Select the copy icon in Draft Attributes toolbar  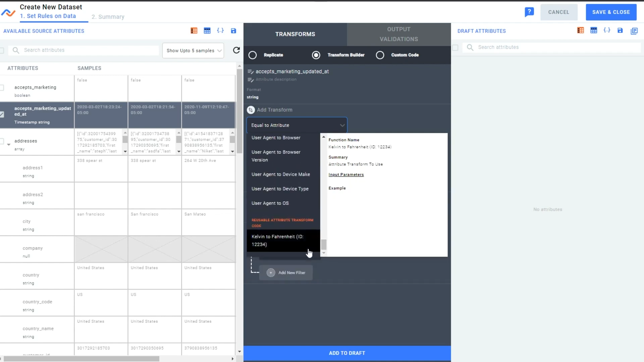tap(635, 31)
